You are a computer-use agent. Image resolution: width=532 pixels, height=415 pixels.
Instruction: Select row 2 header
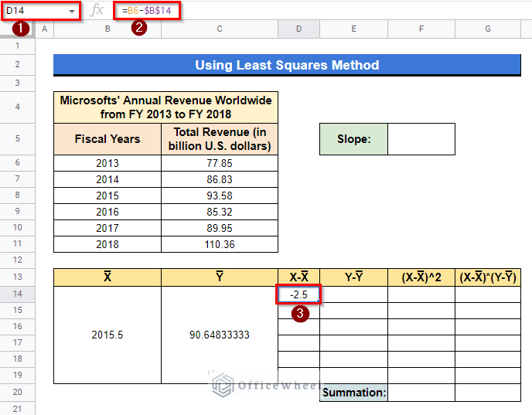pyautogui.click(x=17, y=64)
